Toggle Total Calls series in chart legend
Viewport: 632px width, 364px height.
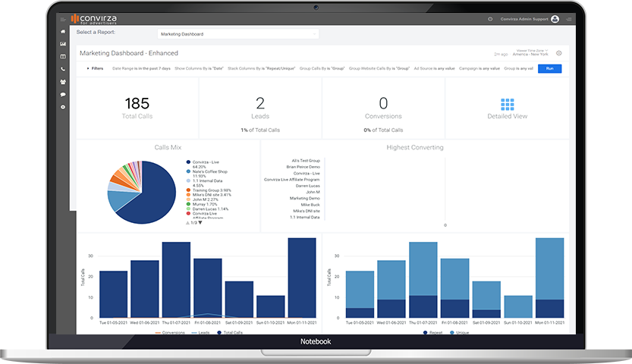tap(231, 332)
